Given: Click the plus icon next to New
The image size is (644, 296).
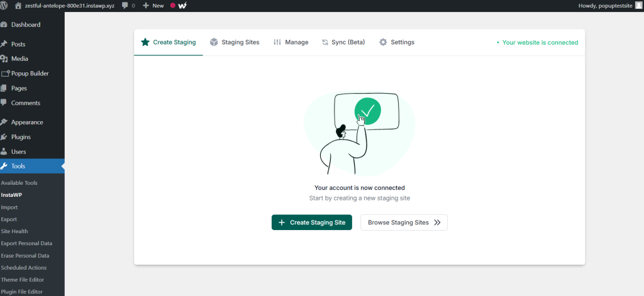Looking at the screenshot, I should point(146,6).
